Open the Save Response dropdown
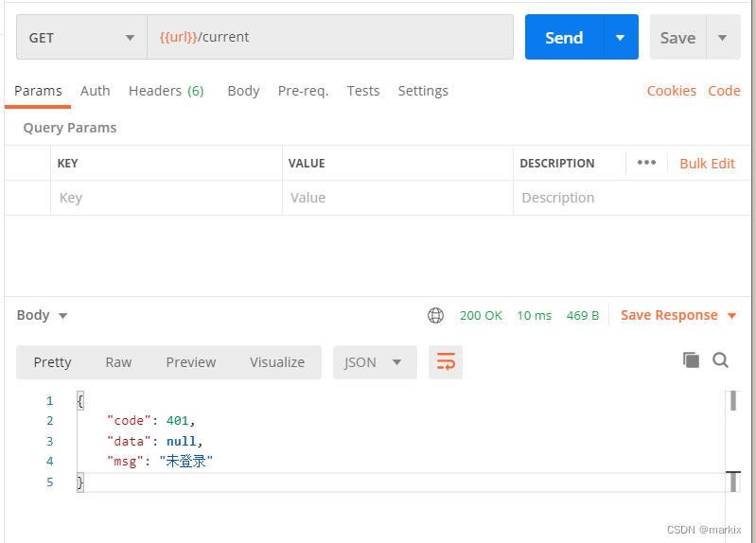The width and height of the screenshot is (756, 543). (x=678, y=315)
